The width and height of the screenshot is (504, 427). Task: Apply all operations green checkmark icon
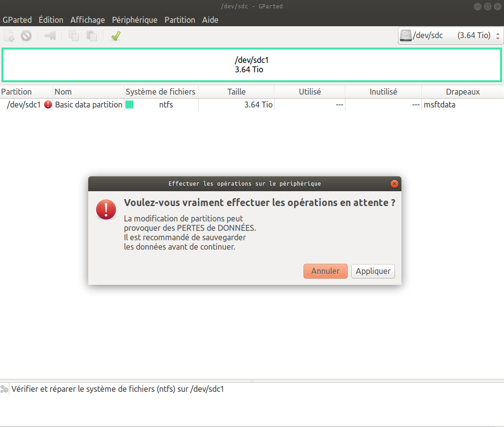(115, 36)
